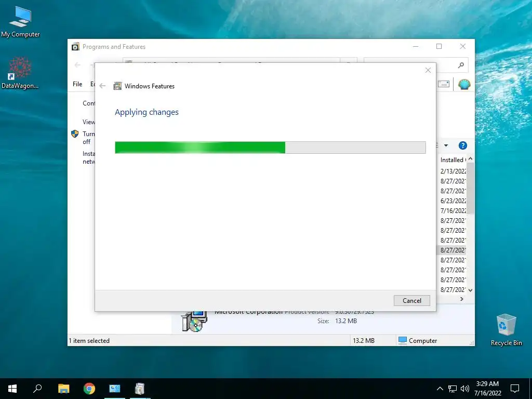
Task: Open network status tray icon
Action: [453, 389]
